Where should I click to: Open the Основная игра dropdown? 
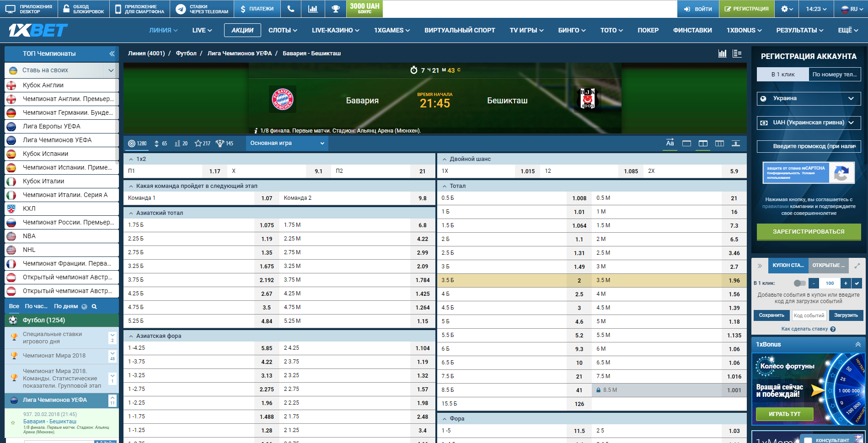(x=287, y=143)
